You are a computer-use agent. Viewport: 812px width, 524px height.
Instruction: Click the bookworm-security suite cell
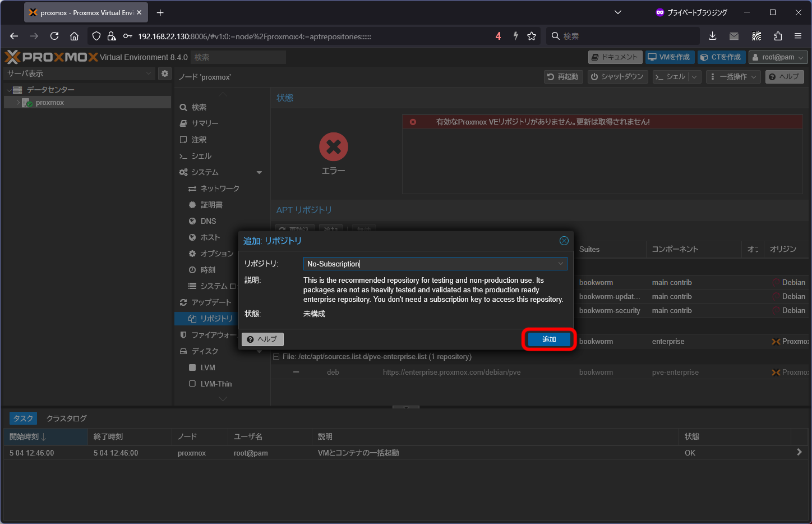tap(610, 310)
